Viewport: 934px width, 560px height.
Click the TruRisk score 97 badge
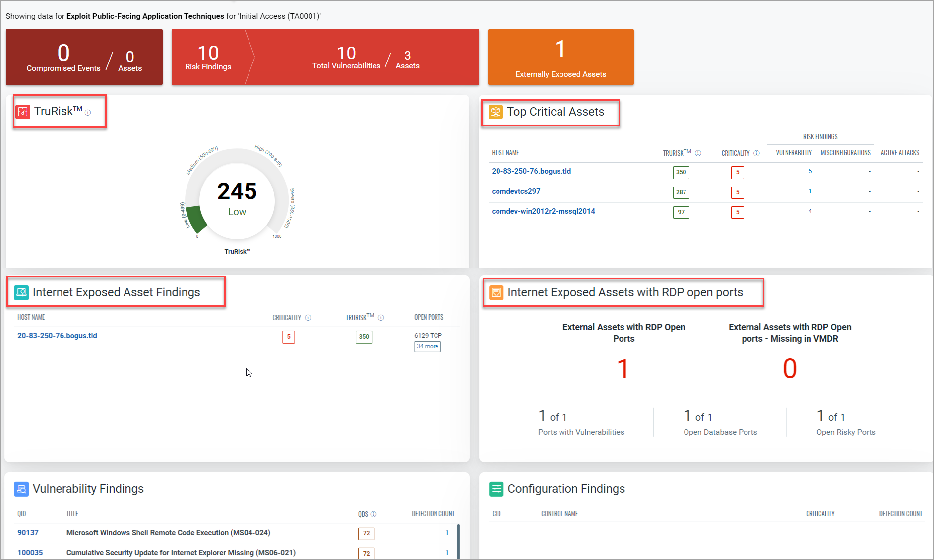681,212
